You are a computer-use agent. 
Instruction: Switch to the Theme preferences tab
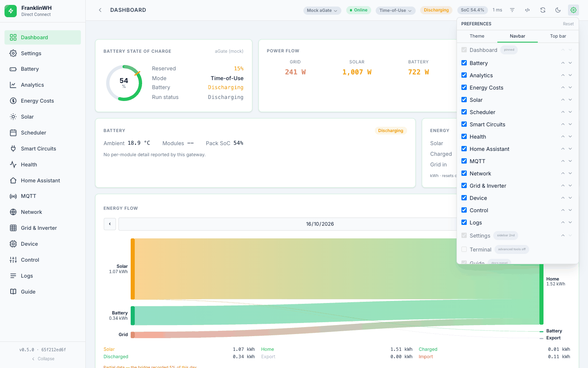click(x=477, y=36)
